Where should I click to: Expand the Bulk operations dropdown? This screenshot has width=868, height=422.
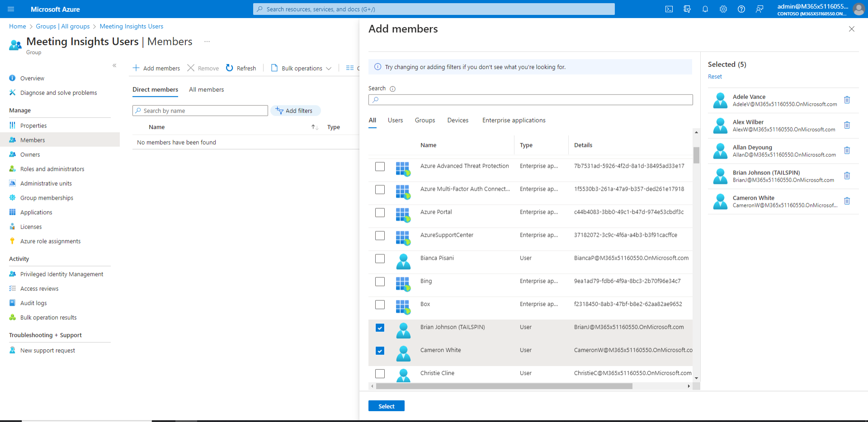pos(302,68)
